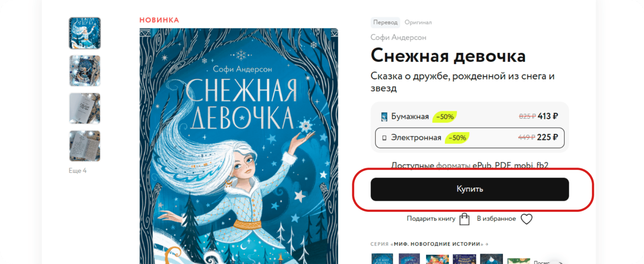Open the Подарить книгу link

(431, 218)
